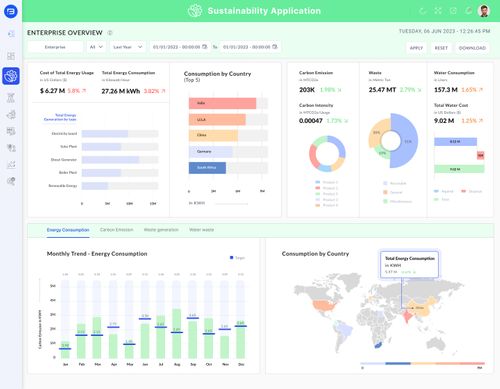Click the notification icon beside the avatar
Screen dimensions: 500x389
point(468,11)
